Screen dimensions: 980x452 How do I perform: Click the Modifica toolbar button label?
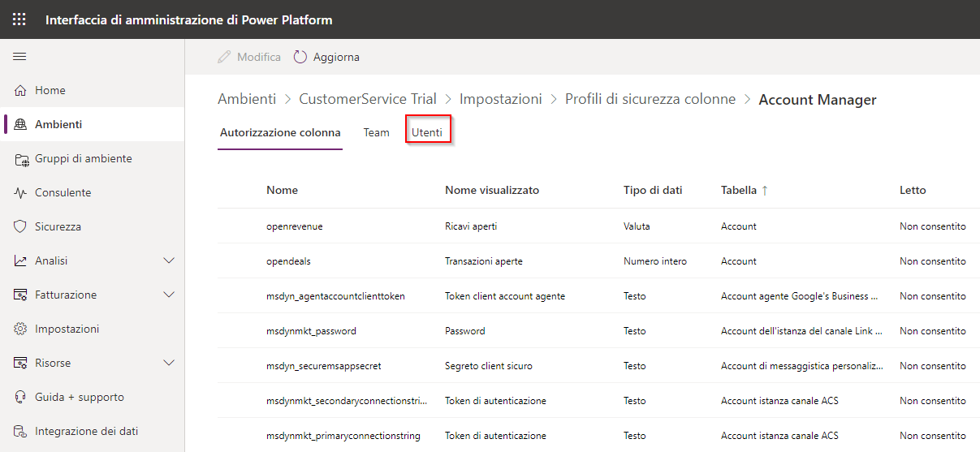[x=259, y=57]
